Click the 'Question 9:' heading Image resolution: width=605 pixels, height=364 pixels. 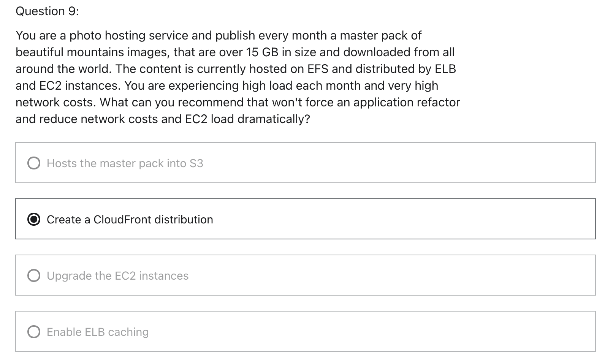point(47,11)
